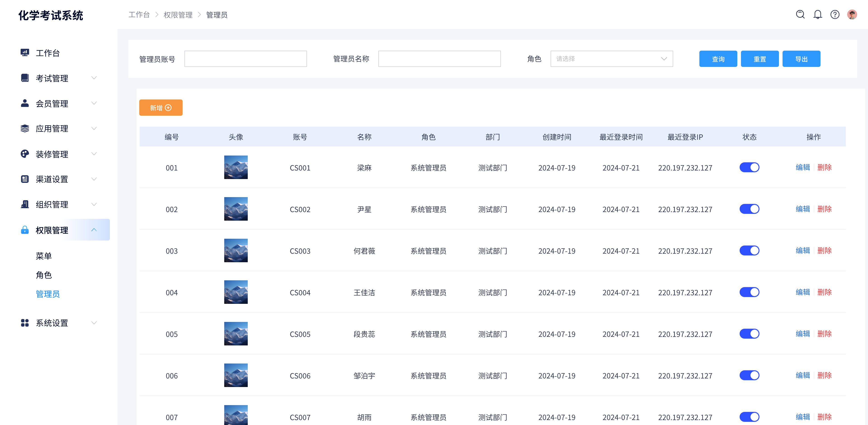Click inside the 管理员账号 input field
The image size is (868, 425).
(245, 59)
